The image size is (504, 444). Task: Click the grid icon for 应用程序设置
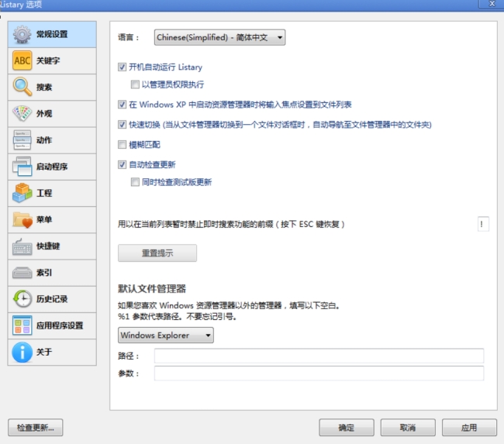[22, 325]
